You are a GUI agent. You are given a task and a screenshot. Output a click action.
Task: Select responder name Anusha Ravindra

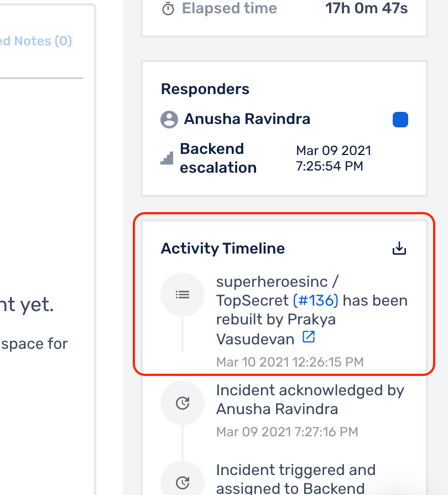[x=247, y=119]
